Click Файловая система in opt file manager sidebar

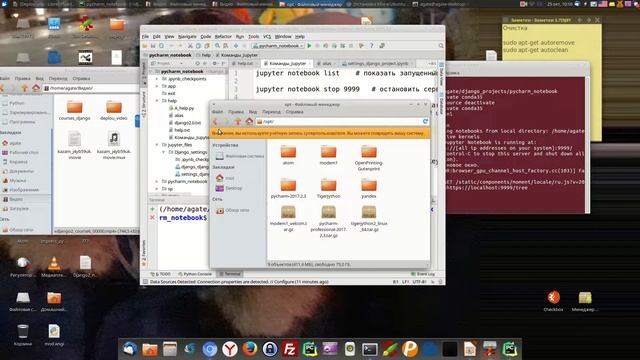click(240, 156)
